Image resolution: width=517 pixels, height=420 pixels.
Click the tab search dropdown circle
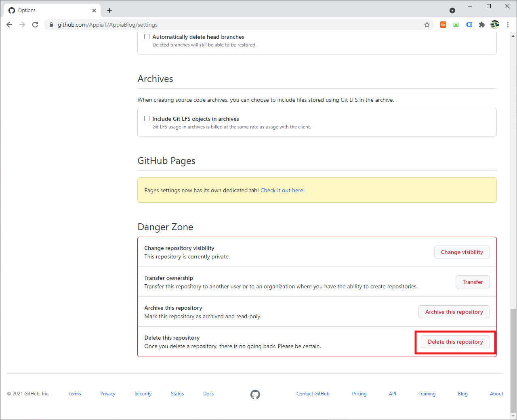(452, 10)
